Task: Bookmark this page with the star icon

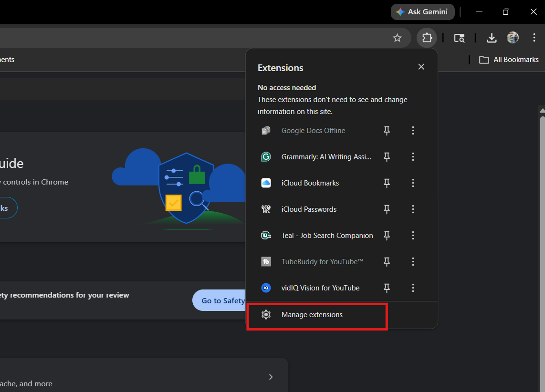Action: 397,38
